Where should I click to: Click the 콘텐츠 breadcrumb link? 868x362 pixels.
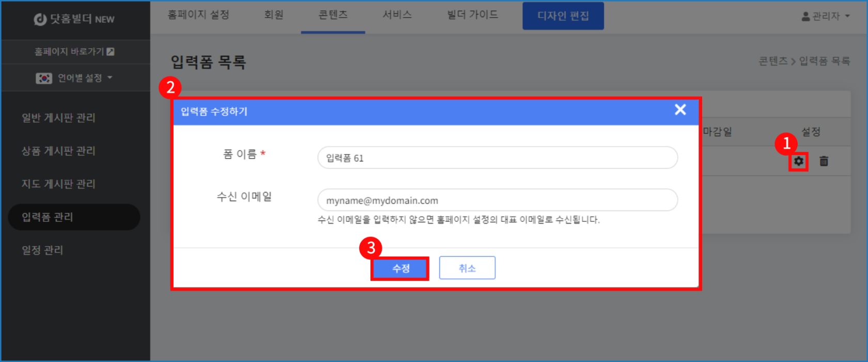(x=772, y=61)
